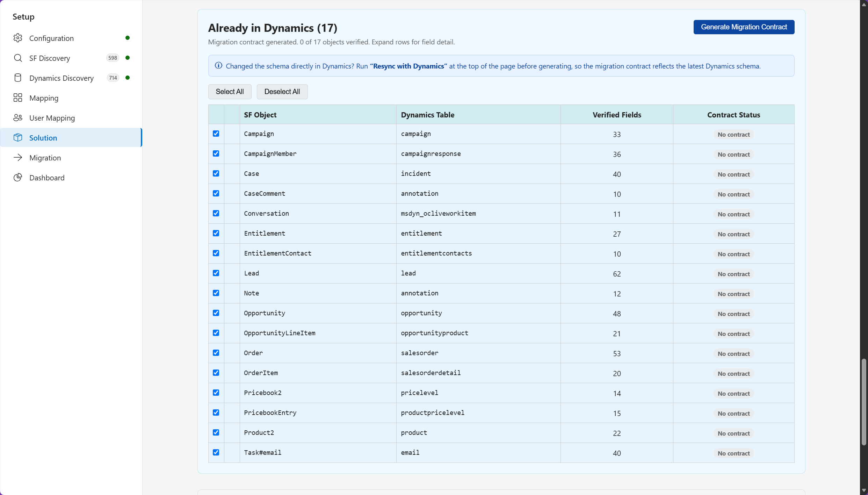Click the CampaignMember object name

[270, 153]
